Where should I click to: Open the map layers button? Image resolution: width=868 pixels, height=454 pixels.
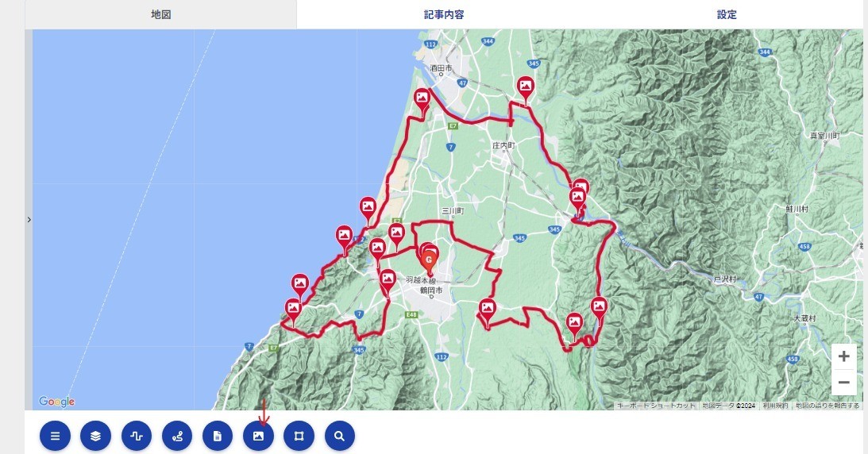point(96,436)
